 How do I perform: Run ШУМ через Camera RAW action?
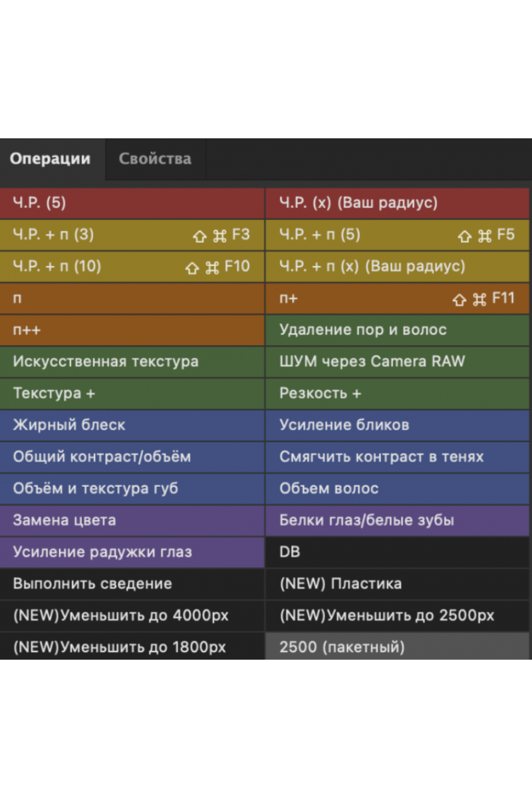(397, 362)
